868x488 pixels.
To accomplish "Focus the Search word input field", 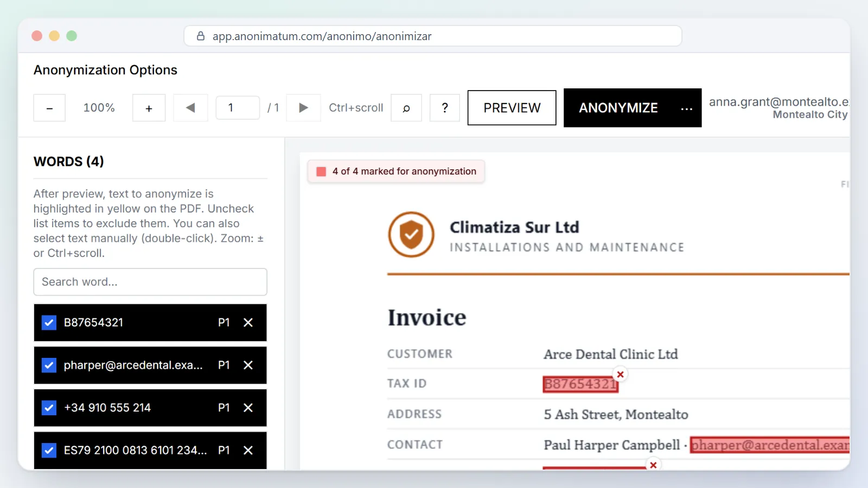I will (150, 282).
